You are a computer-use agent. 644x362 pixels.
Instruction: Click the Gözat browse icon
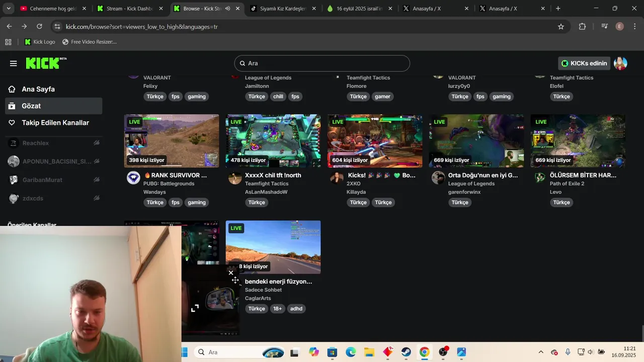click(12, 106)
